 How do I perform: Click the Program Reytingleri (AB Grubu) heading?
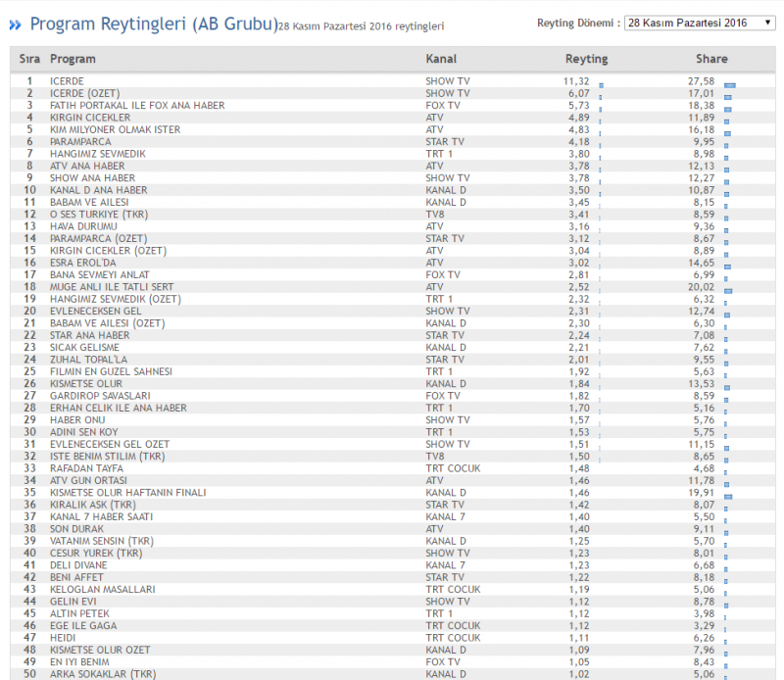(x=154, y=24)
